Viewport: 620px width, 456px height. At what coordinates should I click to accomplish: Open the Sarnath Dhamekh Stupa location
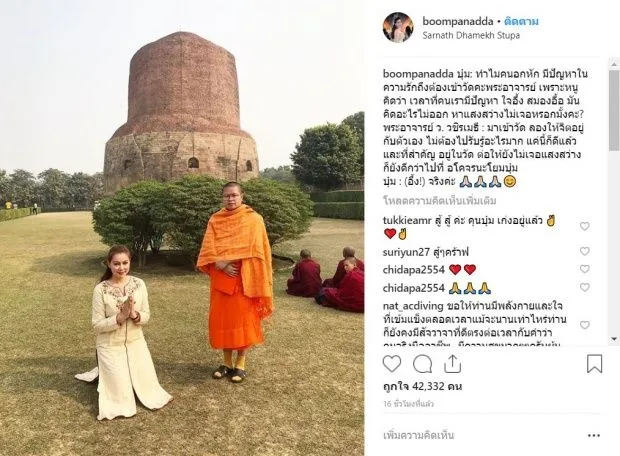pos(471,35)
